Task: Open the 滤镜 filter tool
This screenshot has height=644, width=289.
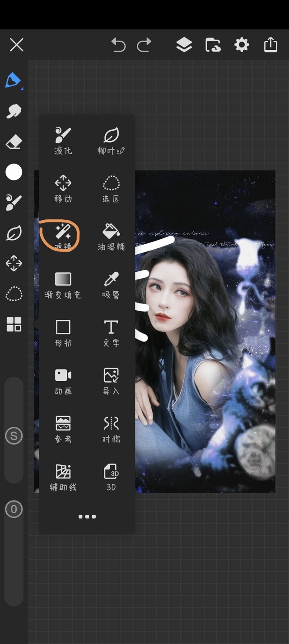Action: click(x=63, y=237)
